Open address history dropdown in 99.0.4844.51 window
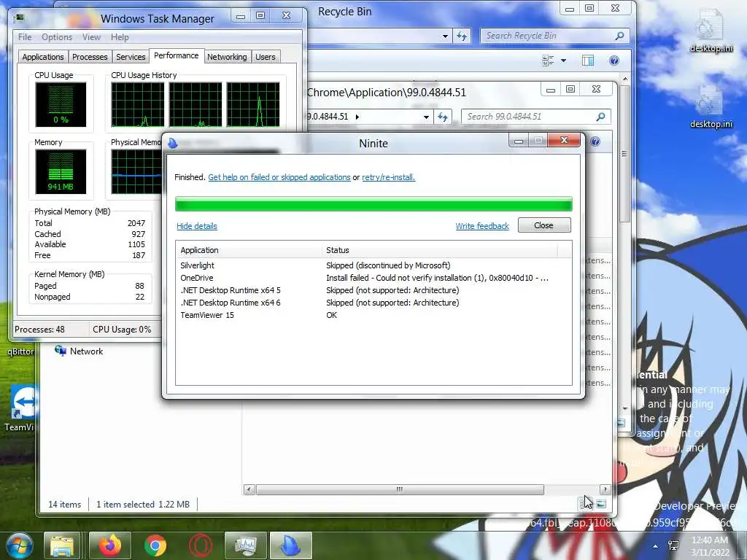This screenshot has width=747, height=560. pyautogui.click(x=426, y=117)
